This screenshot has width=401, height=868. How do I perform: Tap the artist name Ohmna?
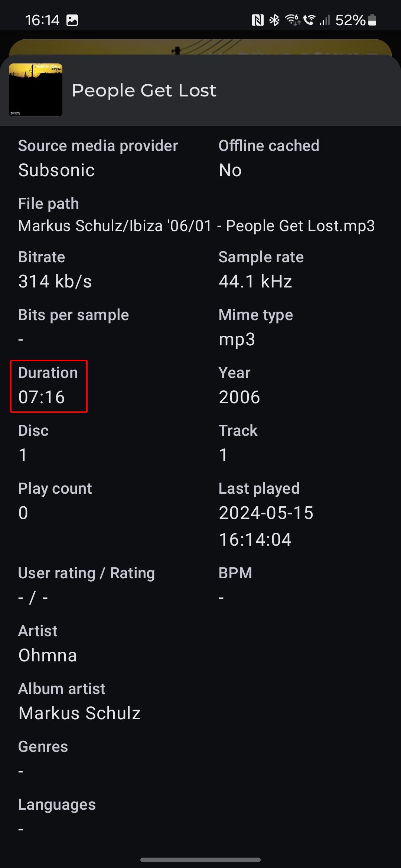click(48, 655)
